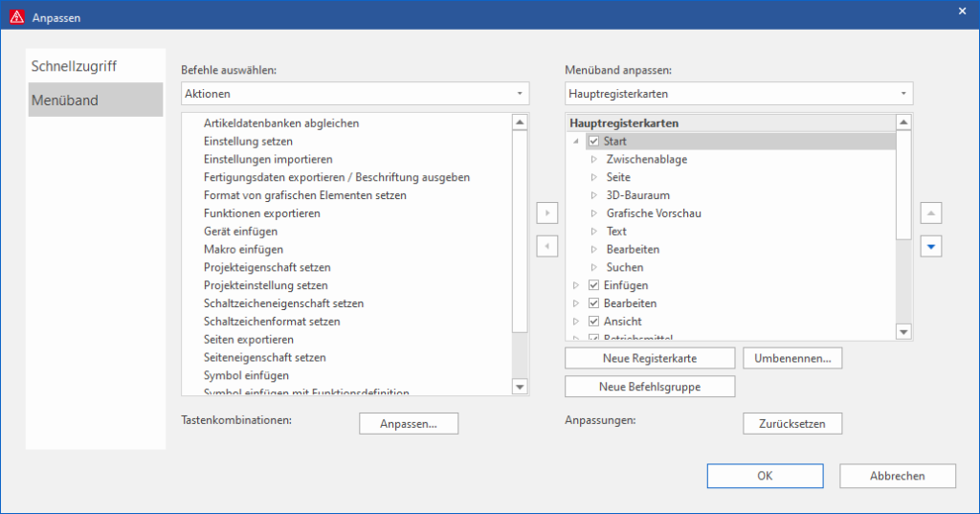Toggle the Einfügen tab checkbox
The width and height of the screenshot is (980, 514).
593,285
